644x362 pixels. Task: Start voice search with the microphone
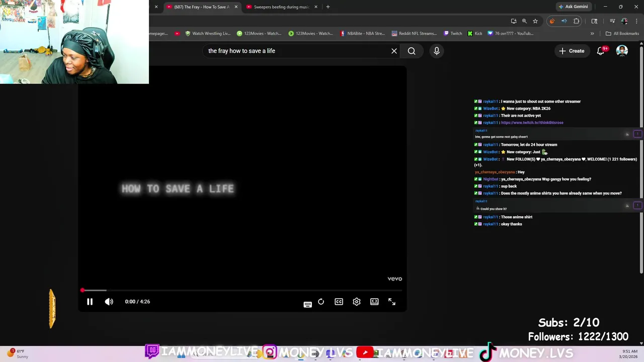437,51
